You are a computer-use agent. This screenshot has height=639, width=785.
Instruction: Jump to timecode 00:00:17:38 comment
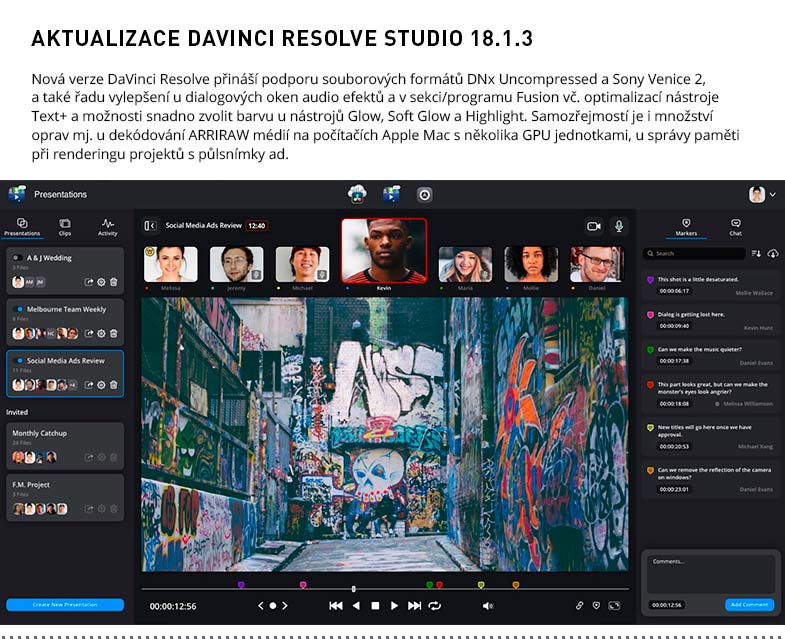coord(674,361)
